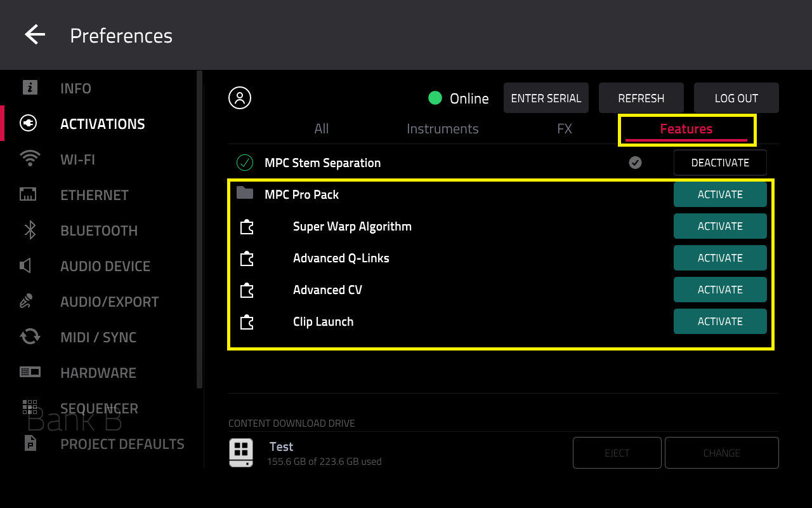812x508 pixels.
Task: Open Audio/Export via microphone icon
Action: (x=27, y=301)
